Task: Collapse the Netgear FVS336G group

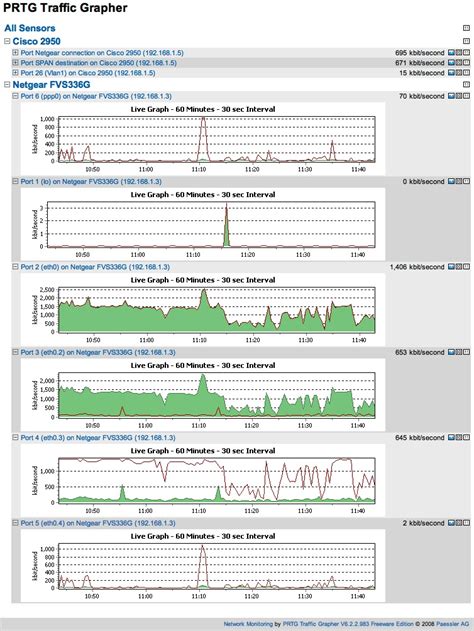Action: pyautogui.click(x=7, y=85)
